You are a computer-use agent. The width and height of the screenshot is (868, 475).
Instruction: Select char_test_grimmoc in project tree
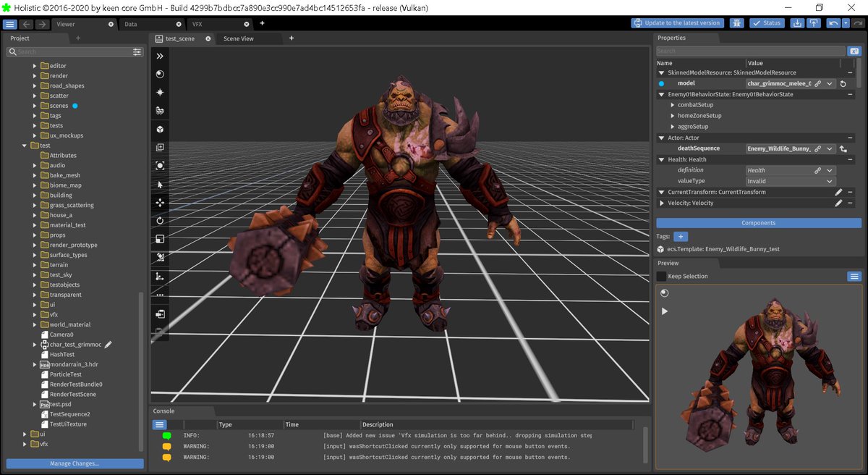coord(75,345)
